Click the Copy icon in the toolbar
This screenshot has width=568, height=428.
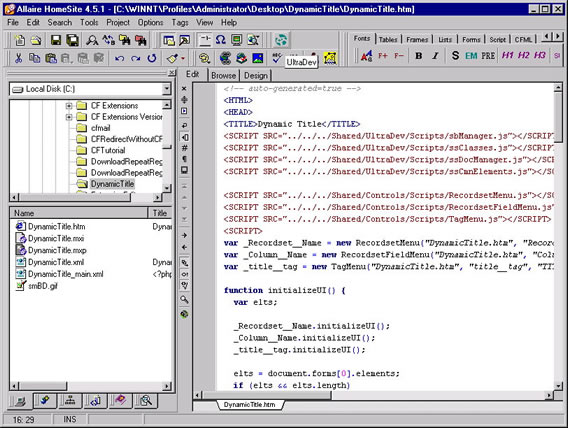click(34, 58)
